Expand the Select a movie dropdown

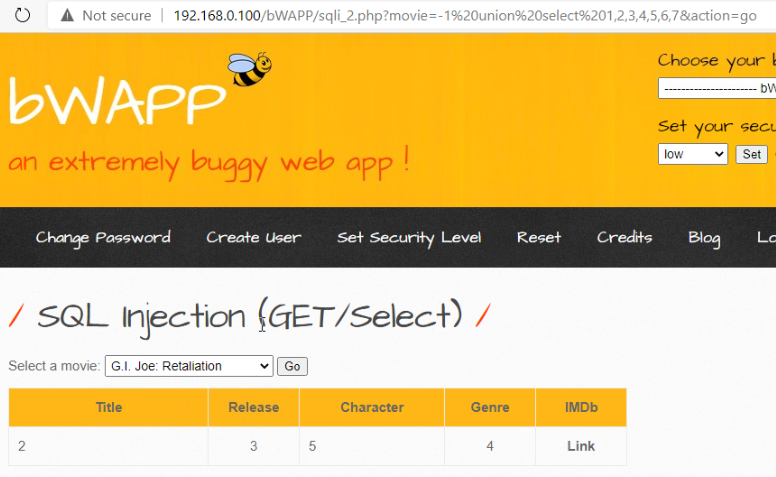pyautogui.click(x=189, y=366)
